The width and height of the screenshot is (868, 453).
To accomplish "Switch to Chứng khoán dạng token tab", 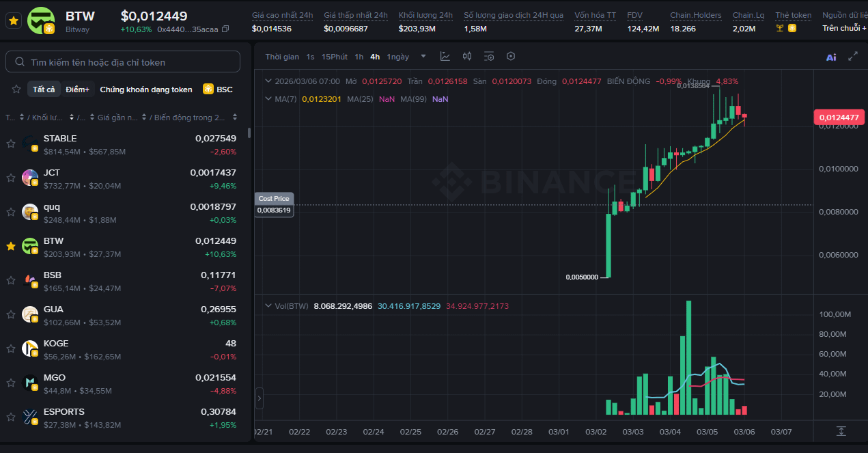I will pos(146,90).
